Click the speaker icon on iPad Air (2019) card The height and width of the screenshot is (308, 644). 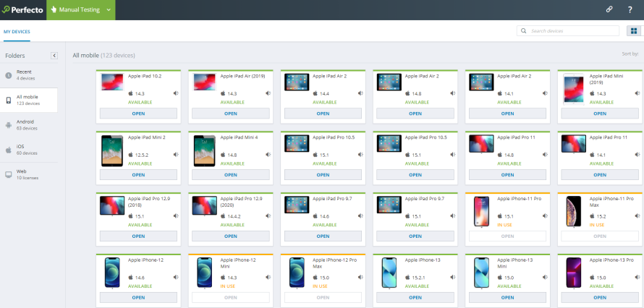tap(268, 93)
